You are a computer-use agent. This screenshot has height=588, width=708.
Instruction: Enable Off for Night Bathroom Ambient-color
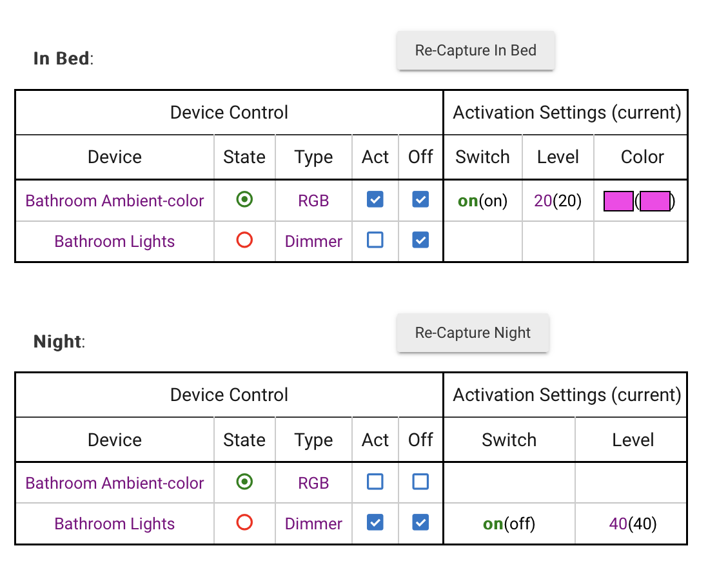coord(420,482)
